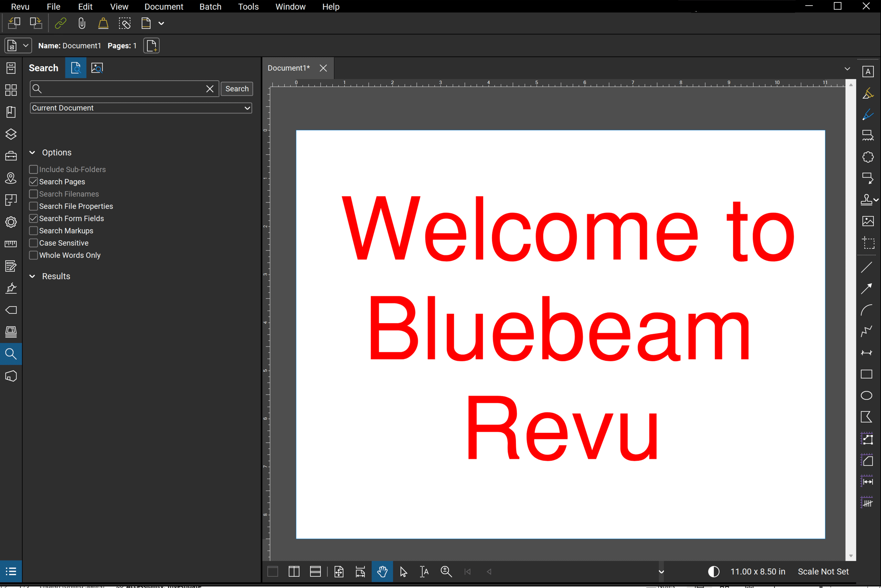This screenshot has height=588, width=881.
Task: Pick the Cloud markup tool
Action: (868, 157)
